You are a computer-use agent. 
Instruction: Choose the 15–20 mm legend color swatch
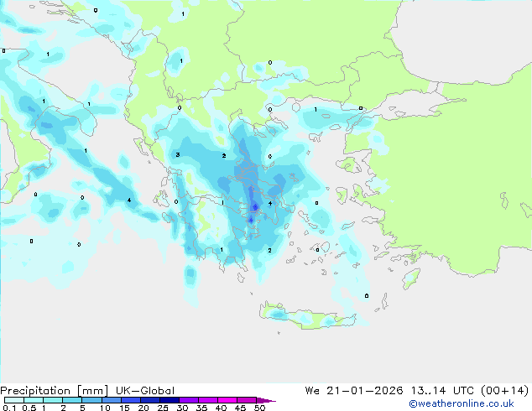click(131, 400)
